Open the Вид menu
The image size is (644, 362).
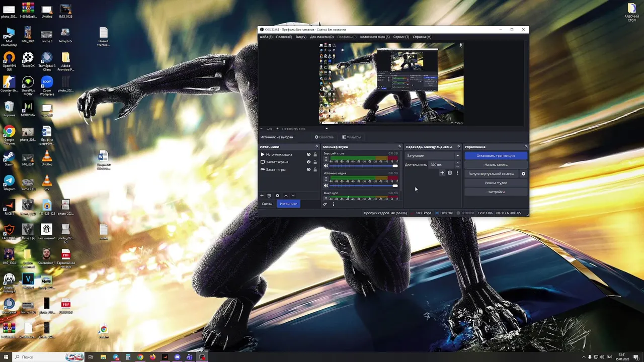click(301, 37)
